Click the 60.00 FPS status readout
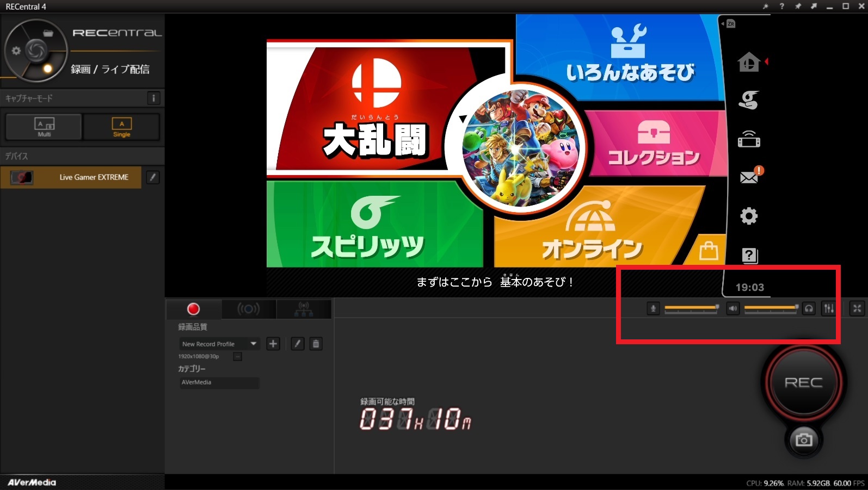Viewport: 868px width, 490px height. [849, 483]
